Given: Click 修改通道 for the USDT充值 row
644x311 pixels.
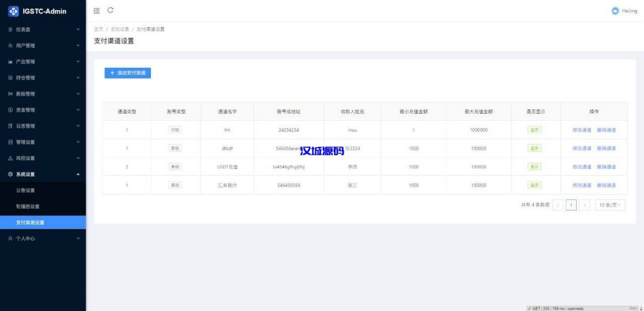Looking at the screenshot, I should coord(582,167).
